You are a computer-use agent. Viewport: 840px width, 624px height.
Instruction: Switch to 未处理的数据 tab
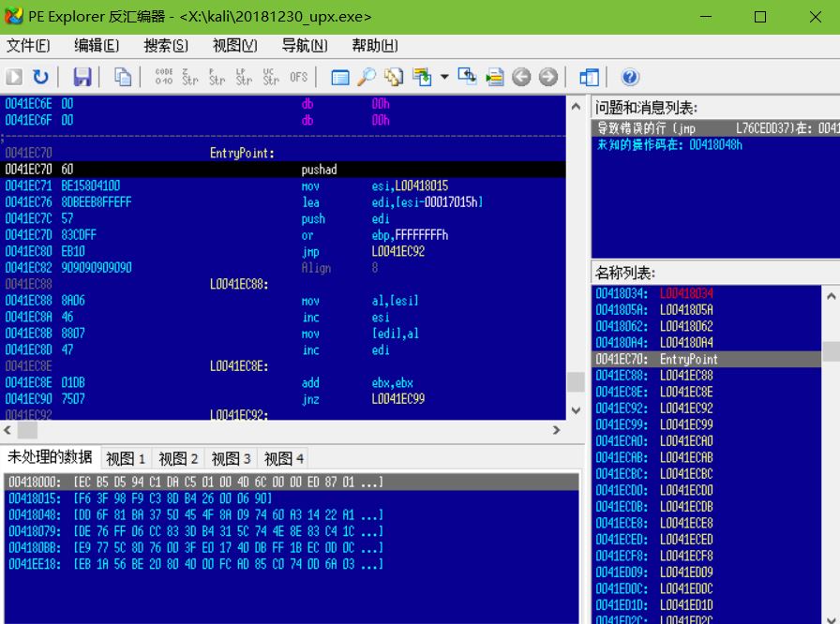coord(50,457)
